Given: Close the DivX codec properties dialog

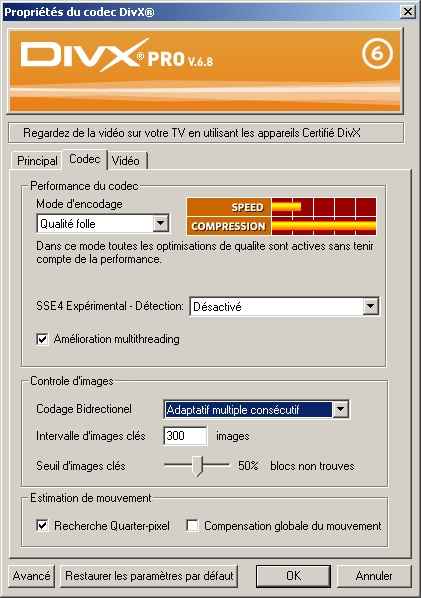Looking at the screenshot, I should (x=408, y=12).
